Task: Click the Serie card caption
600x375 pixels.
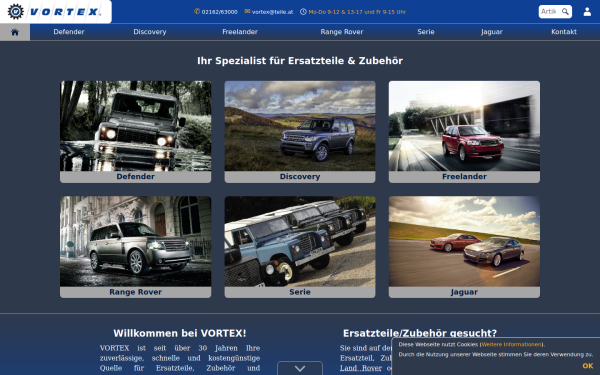Action: coord(300,292)
